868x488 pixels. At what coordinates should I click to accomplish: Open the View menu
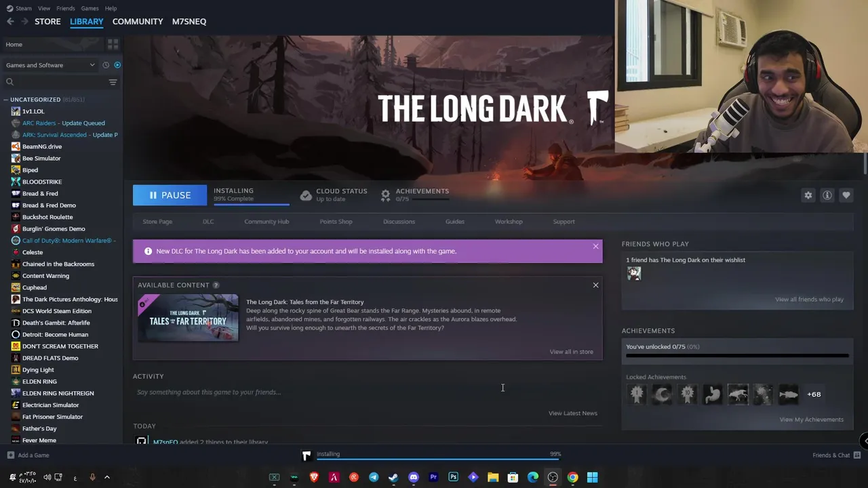[x=44, y=8]
